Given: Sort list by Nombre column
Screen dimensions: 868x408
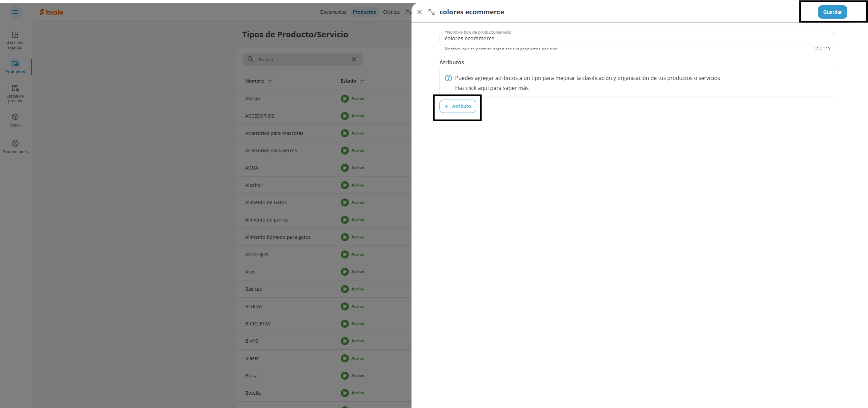Looking at the screenshot, I should 271,81.
